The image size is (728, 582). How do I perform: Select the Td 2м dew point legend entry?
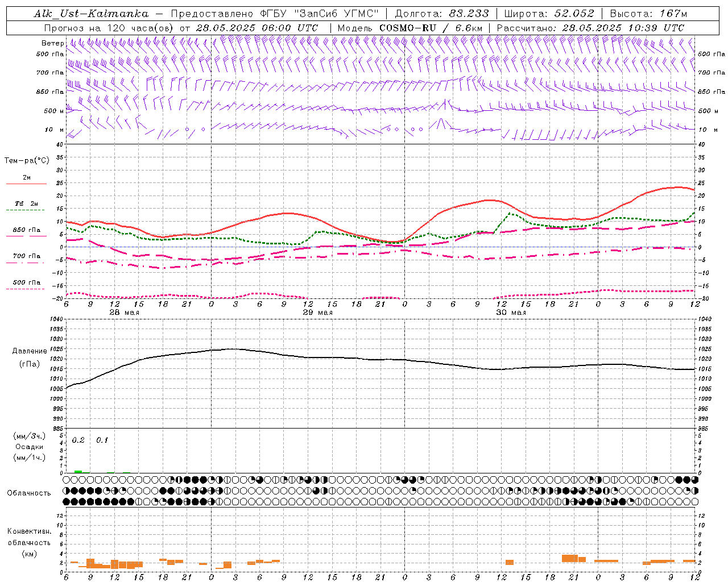click(26, 203)
